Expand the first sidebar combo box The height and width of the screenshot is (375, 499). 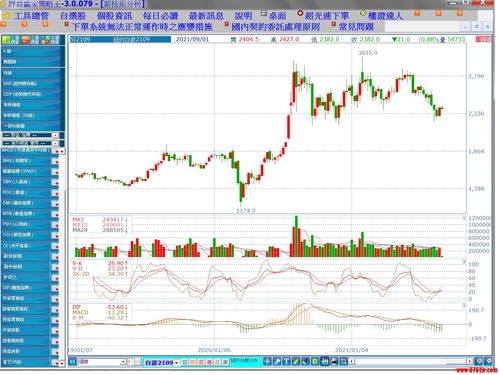click(x=30, y=135)
